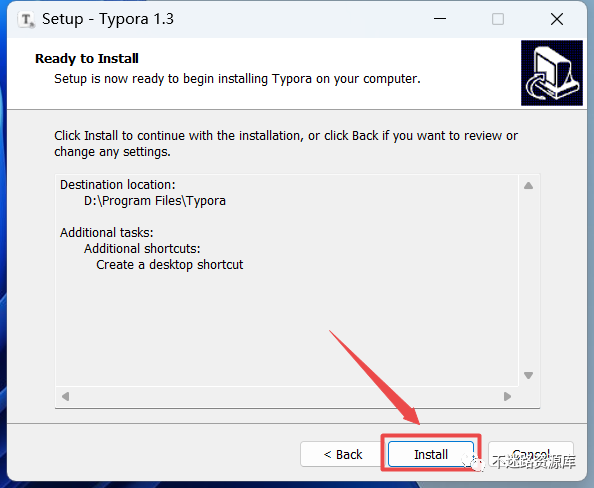This screenshot has height=488, width=594.
Task: Click the summary box scroll down arrow
Action: pyautogui.click(x=528, y=375)
